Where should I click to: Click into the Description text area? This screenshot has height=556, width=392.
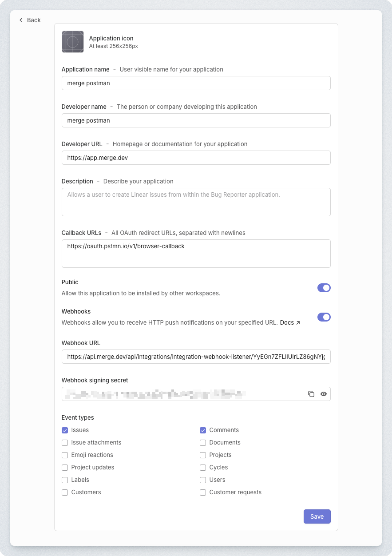(196, 202)
